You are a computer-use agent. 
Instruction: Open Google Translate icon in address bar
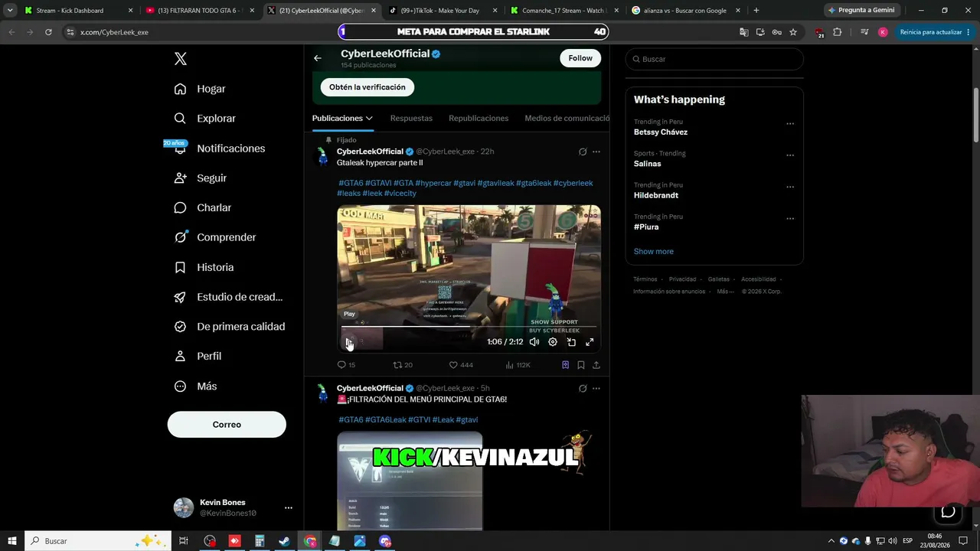point(743,32)
